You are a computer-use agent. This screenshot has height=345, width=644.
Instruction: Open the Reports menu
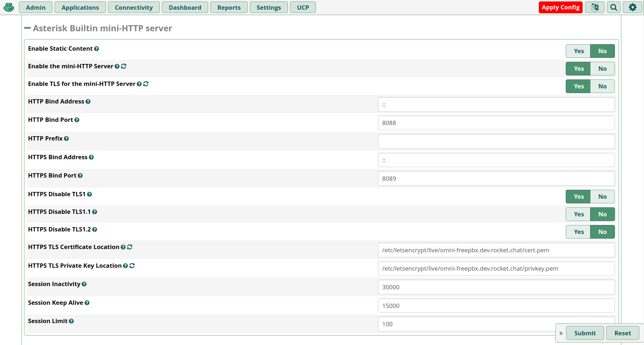click(229, 8)
